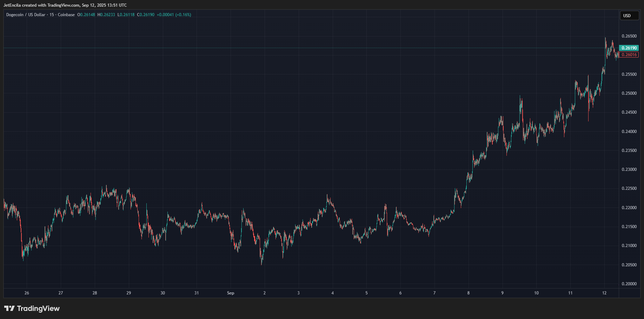Click the TradingView logo icon bottom-left
The image size is (644, 319).
click(11, 308)
